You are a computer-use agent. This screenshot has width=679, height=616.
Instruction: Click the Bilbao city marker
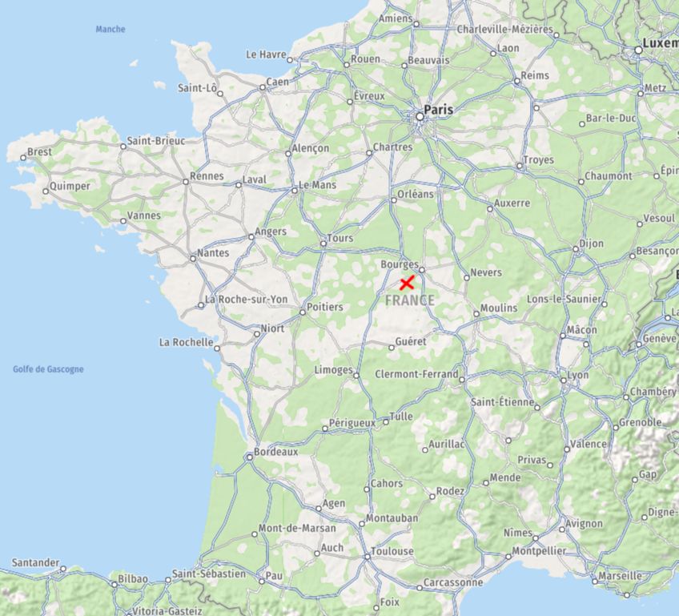coord(115,585)
